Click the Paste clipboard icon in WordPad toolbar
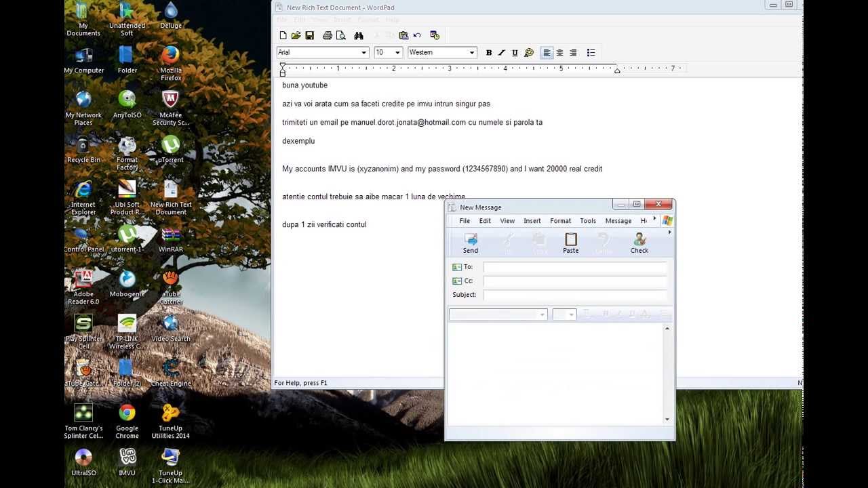The width and height of the screenshot is (868, 488). 404,35
